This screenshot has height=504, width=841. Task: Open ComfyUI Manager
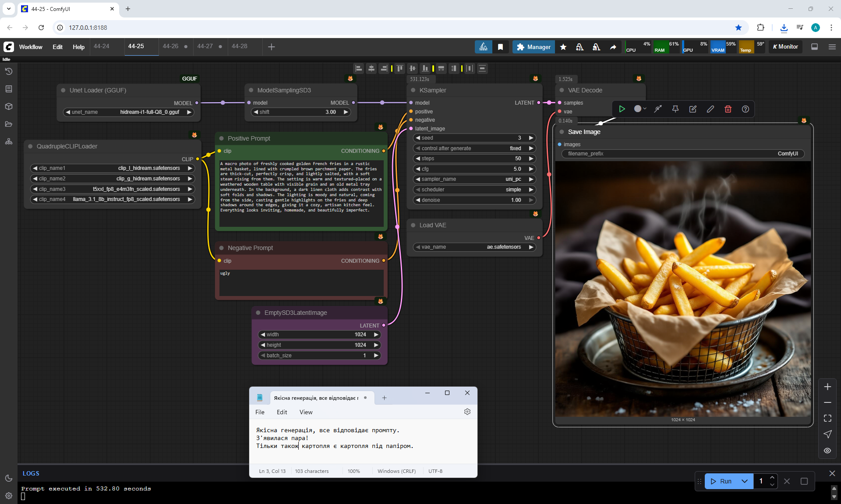(x=534, y=47)
